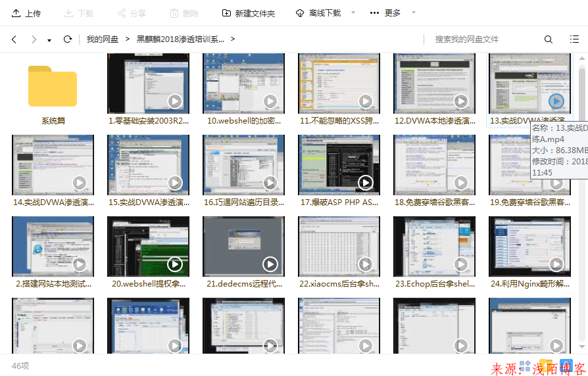588x376 pixels.
Task: Expand the breadcrumb trailing chevron
Action: [x=233, y=39]
